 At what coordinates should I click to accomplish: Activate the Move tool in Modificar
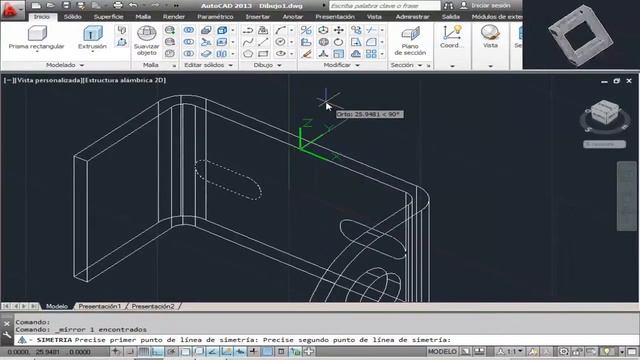[x=339, y=30]
